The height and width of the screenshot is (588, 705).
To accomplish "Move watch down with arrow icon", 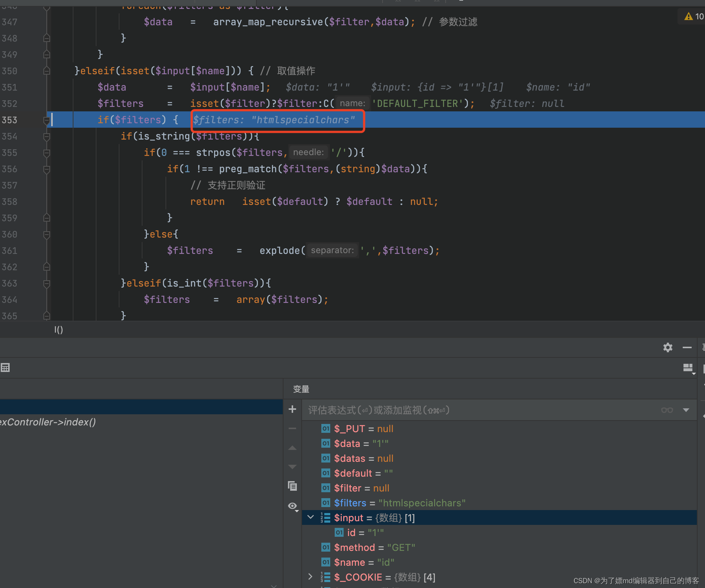I will coord(292,467).
